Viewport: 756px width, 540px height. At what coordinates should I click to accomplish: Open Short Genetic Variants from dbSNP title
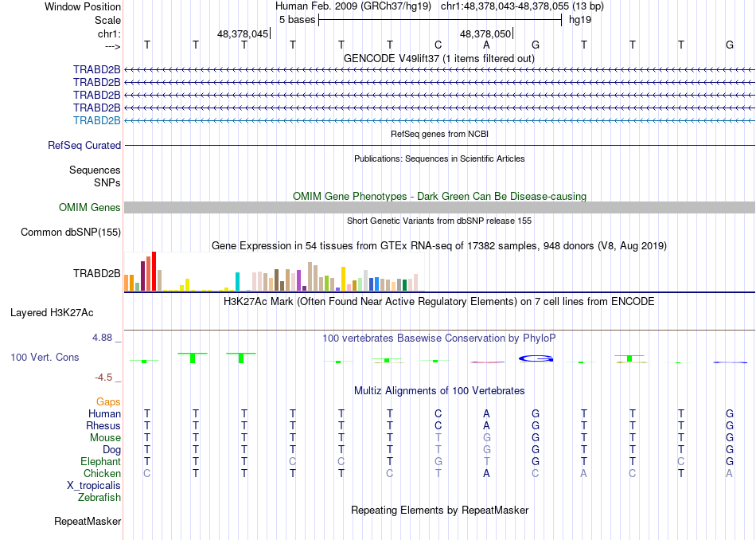(x=439, y=221)
